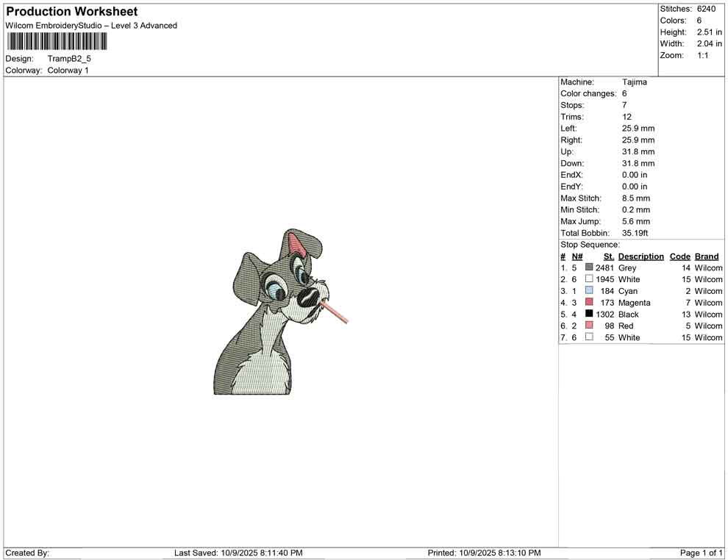The image size is (728, 560).
Task: Select 'Last Saved: 10/9/2025 8:11:40 PM' text
Action: [x=238, y=553]
